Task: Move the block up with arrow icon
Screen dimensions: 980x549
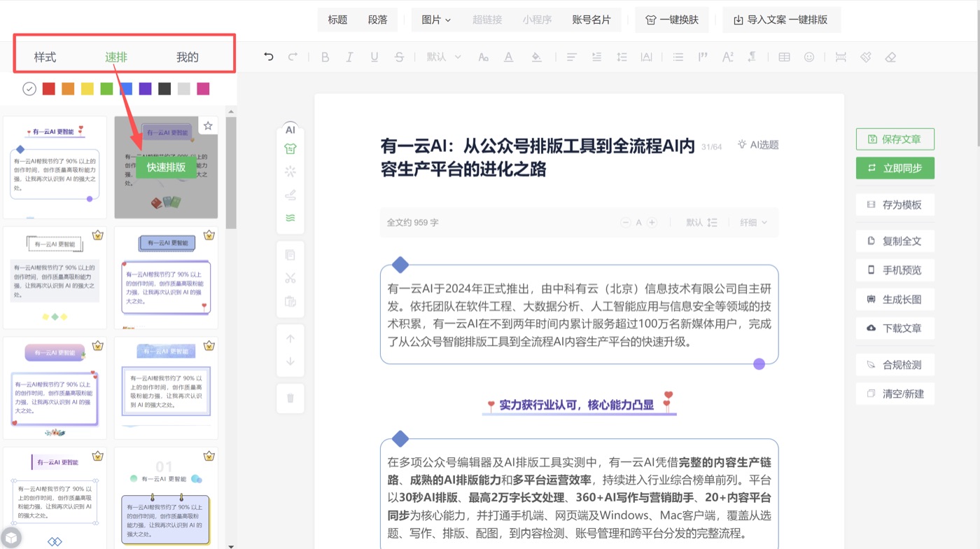Action: tap(290, 339)
